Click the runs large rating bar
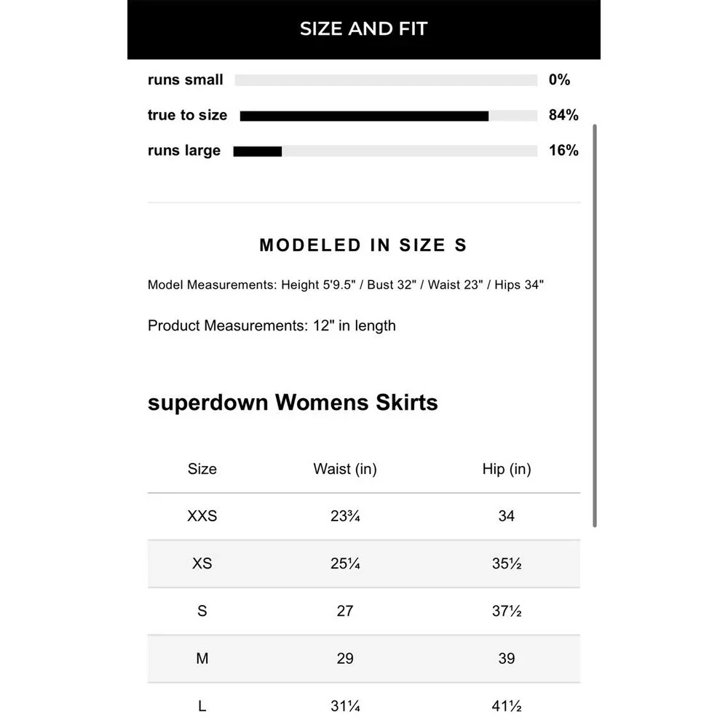 click(x=385, y=151)
